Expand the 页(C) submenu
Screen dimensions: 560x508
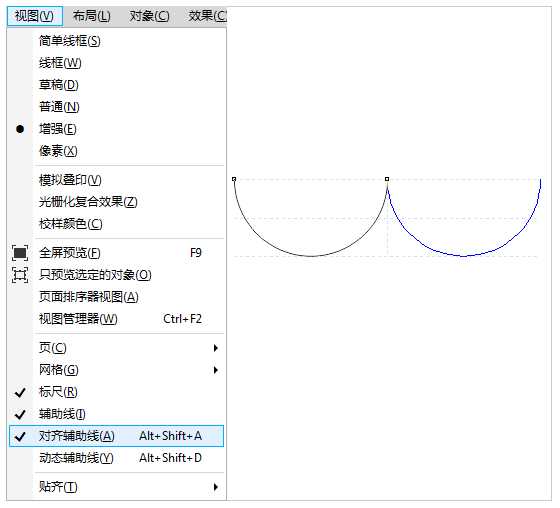116,348
